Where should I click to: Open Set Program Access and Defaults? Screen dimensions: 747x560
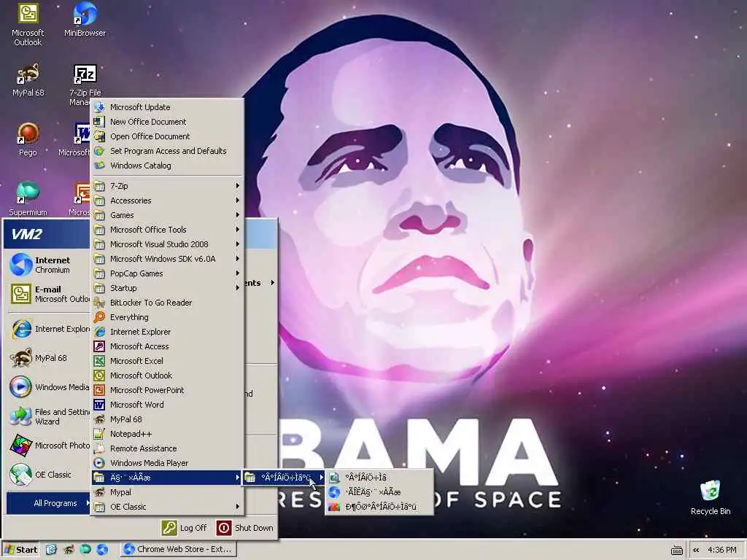(167, 151)
